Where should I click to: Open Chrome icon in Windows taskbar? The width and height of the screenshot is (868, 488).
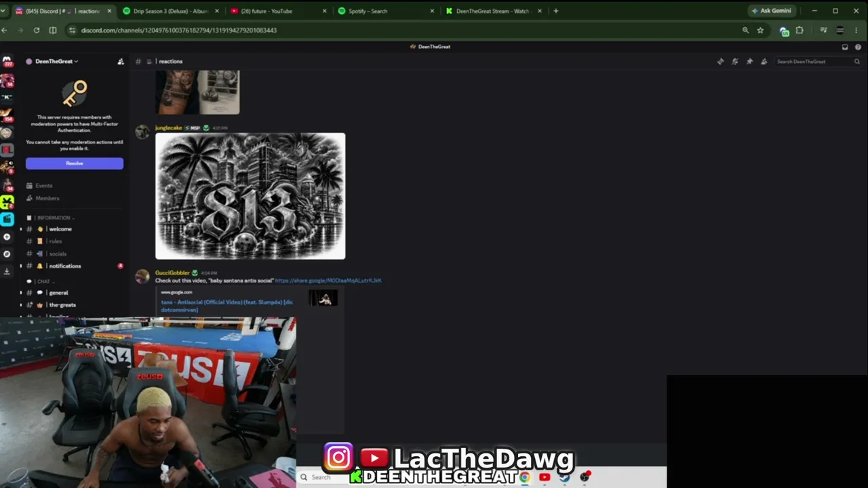[525, 477]
